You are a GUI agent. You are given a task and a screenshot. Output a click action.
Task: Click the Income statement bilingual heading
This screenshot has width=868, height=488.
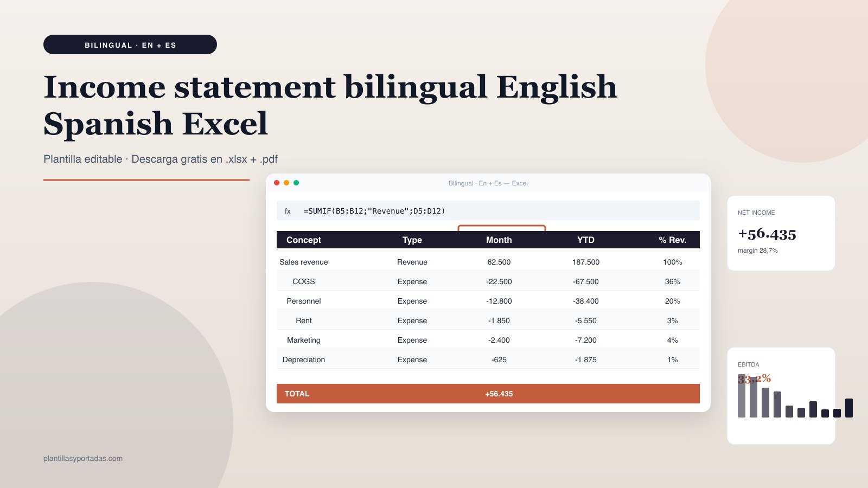[330, 105]
